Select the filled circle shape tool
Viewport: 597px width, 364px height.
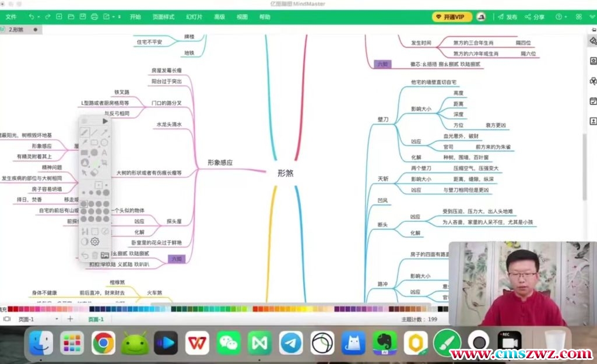point(94,153)
